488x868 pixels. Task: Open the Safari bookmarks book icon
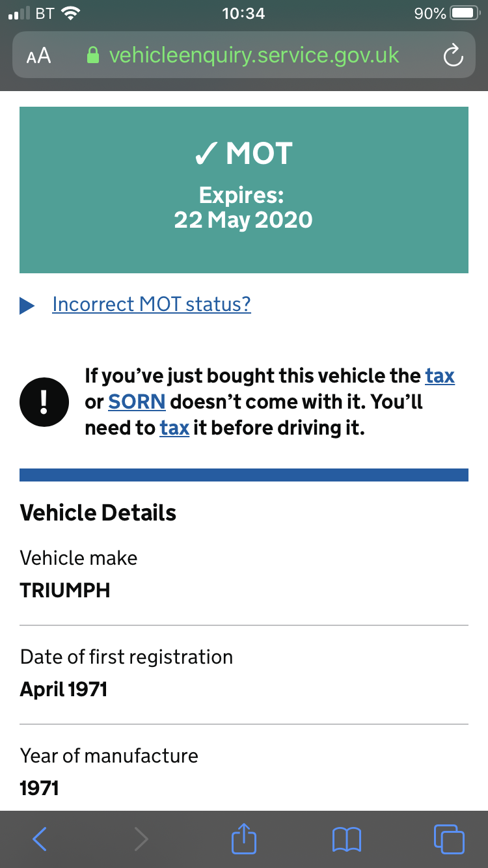pos(347,839)
